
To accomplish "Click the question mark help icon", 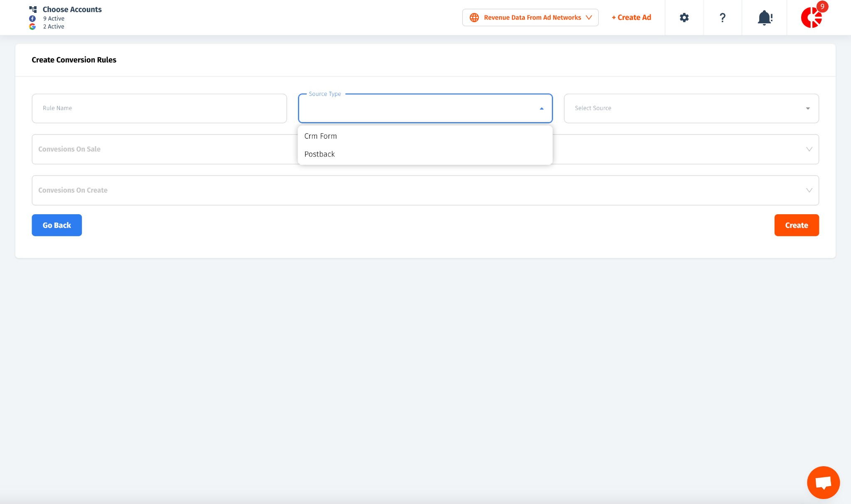I will click(722, 17).
